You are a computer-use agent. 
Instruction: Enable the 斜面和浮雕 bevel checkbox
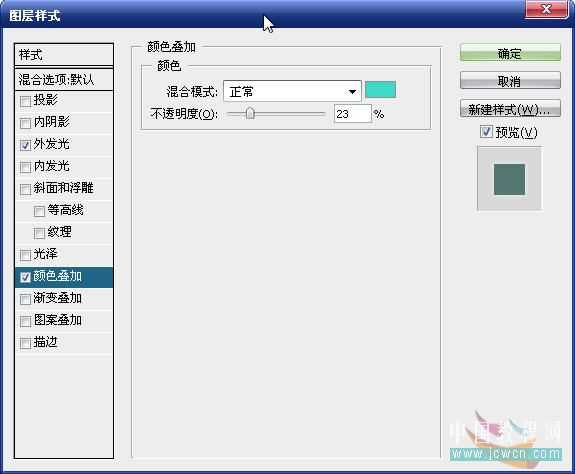pyautogui.click(x=25, y=189)
